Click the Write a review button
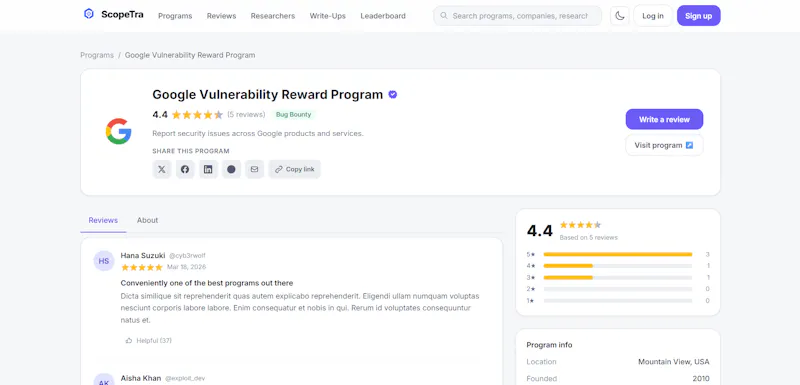This screenshot has width=800, height=385. tap(664, 119)
